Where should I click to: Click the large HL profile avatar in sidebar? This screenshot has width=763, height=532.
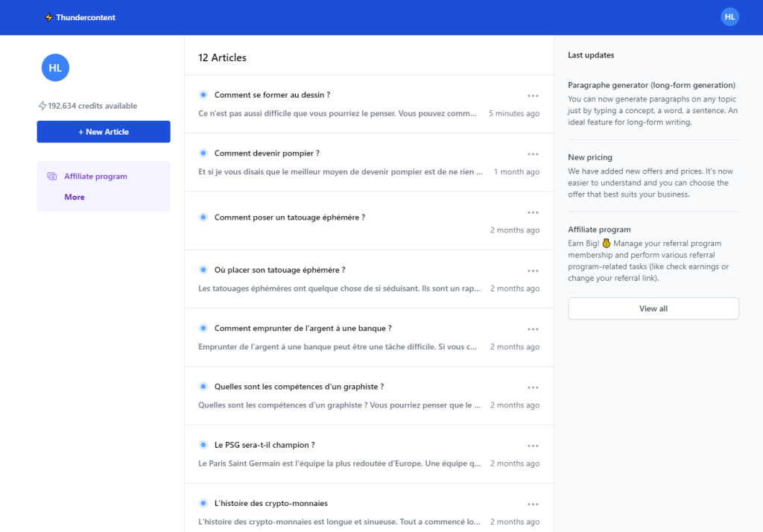(55, 68)
